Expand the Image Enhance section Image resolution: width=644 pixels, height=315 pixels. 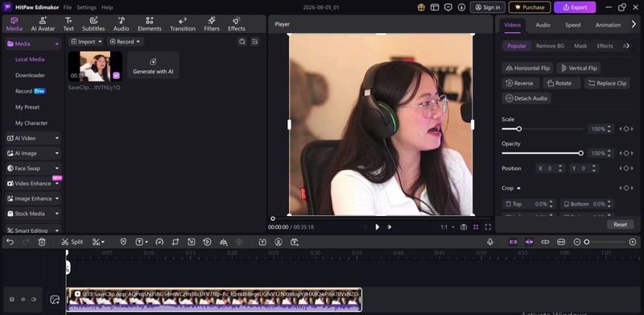(33, 199)
